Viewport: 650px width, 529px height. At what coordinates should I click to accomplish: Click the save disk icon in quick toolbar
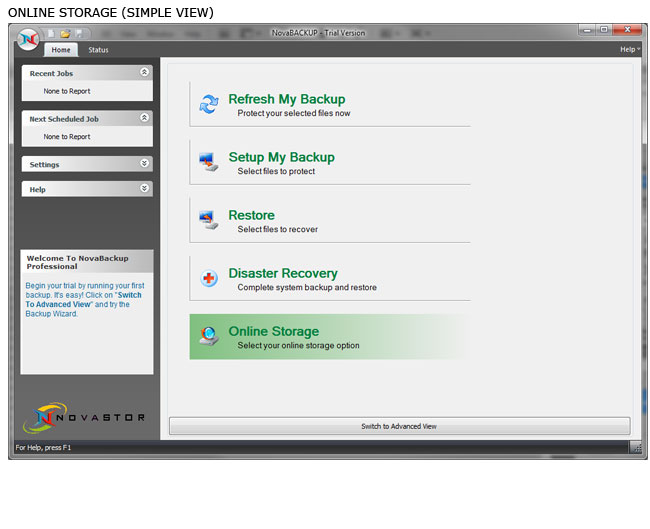point(78,33)
